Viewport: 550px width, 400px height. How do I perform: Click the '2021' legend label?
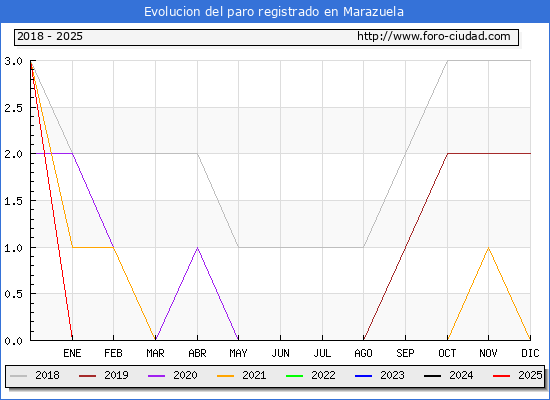(254, 375)
